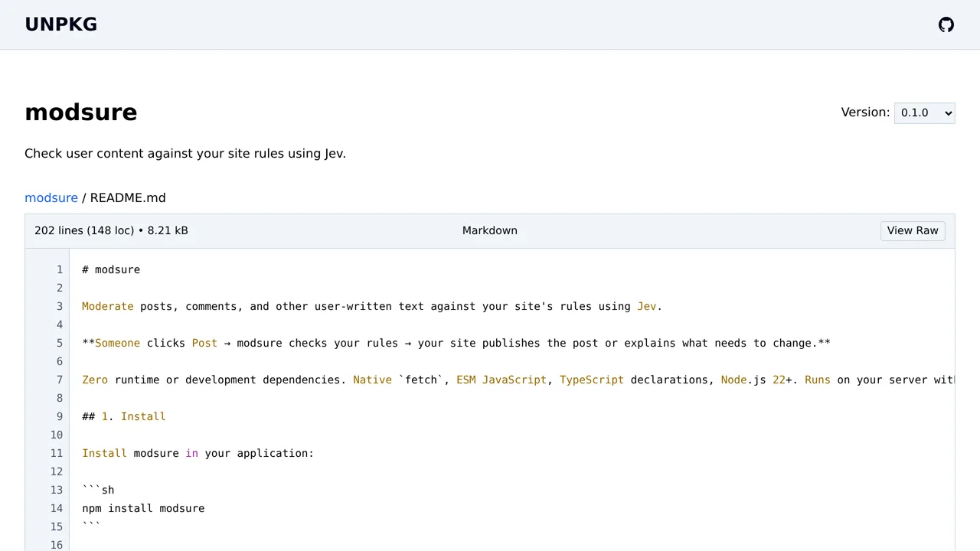
Task: Click the '**Someone clicks Post' README line
Action: click(456, 343)
